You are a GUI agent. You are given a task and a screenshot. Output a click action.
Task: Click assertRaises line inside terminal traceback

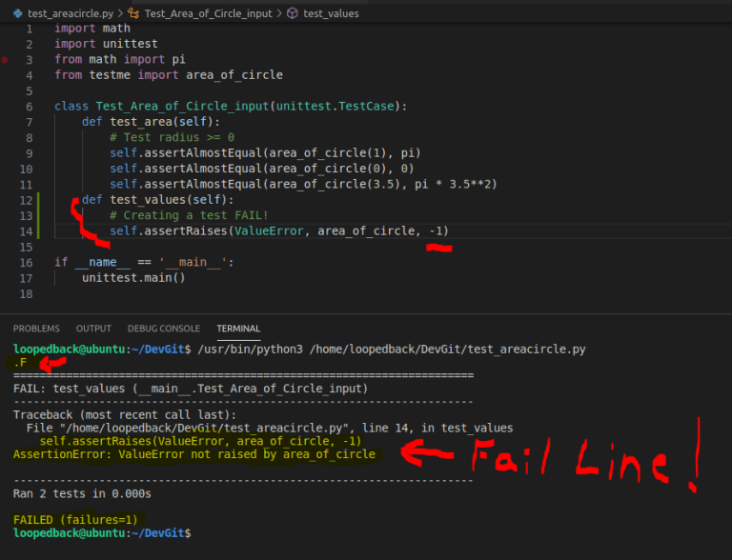coord(200,441)
